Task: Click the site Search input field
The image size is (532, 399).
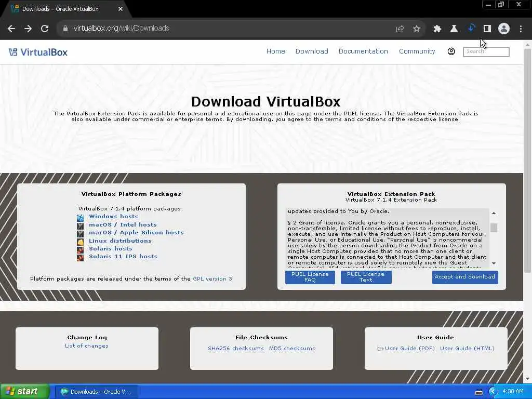Action: pos(486,51)
